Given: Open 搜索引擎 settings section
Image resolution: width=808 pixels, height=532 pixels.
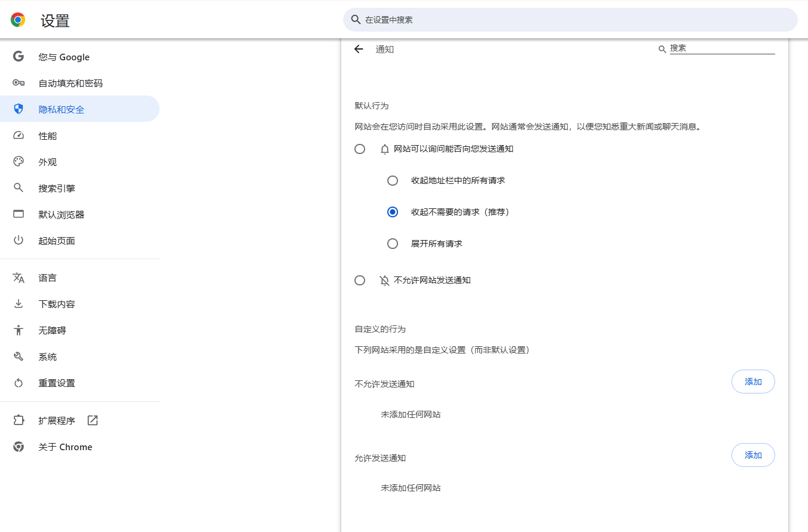Looking at the screenshot, I should (80, 188).
